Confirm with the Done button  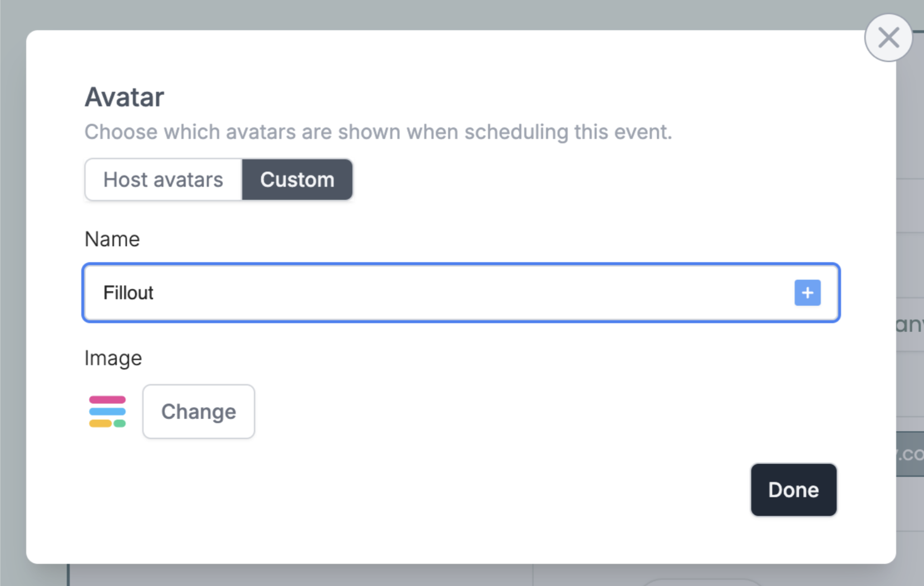tap(793, 490)
